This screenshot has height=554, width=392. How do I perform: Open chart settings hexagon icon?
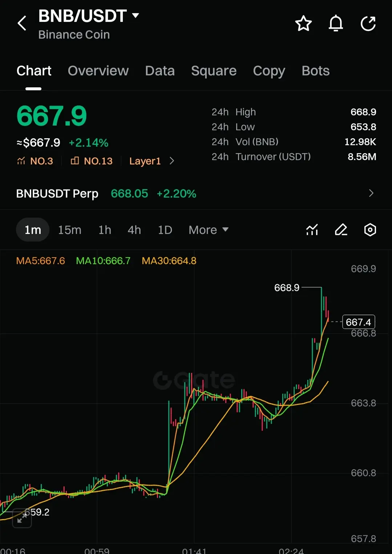370,230
